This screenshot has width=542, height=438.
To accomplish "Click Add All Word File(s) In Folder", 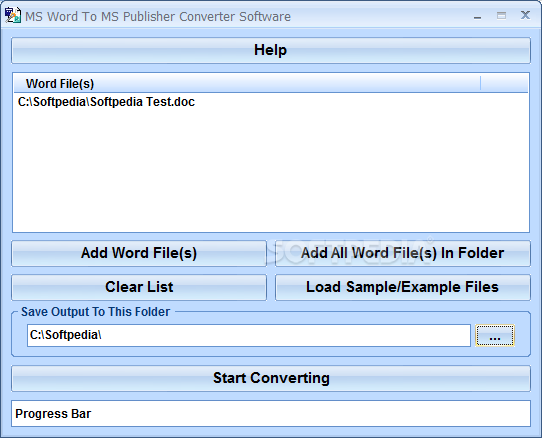I will click(403, 253).
